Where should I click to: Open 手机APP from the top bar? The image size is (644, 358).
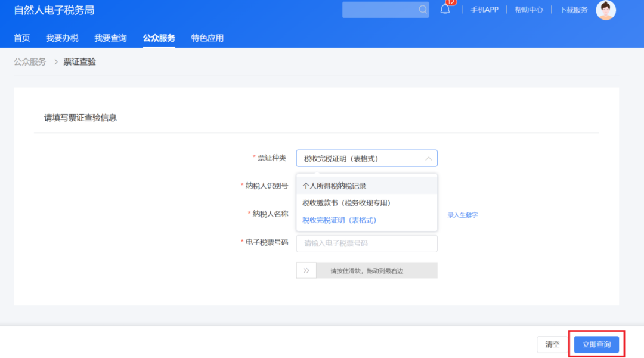[484, 10]
